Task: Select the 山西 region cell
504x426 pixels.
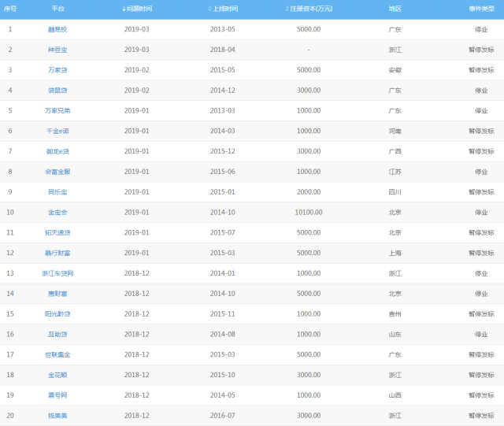Action: 395,395
